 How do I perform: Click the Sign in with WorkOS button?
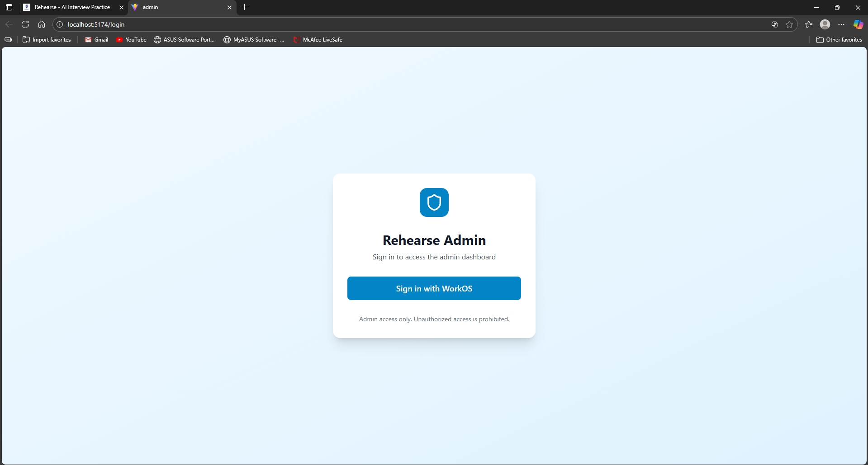coord(434,288)
